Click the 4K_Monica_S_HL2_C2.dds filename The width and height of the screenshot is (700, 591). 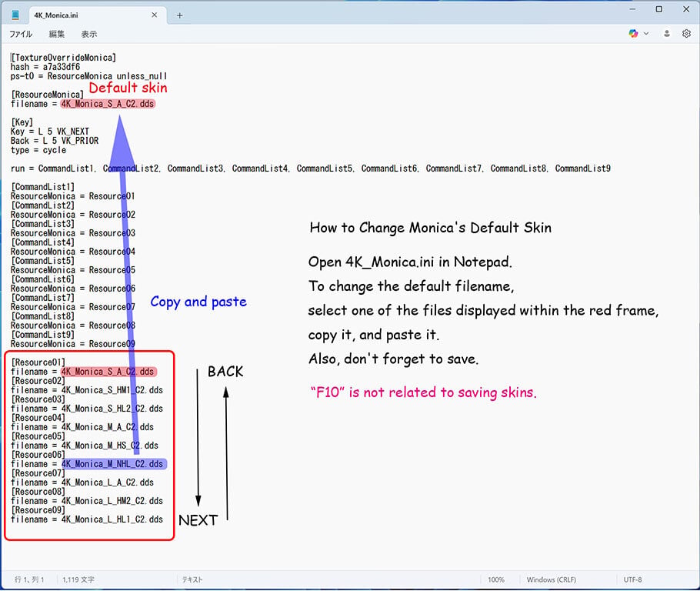[112, 409]
